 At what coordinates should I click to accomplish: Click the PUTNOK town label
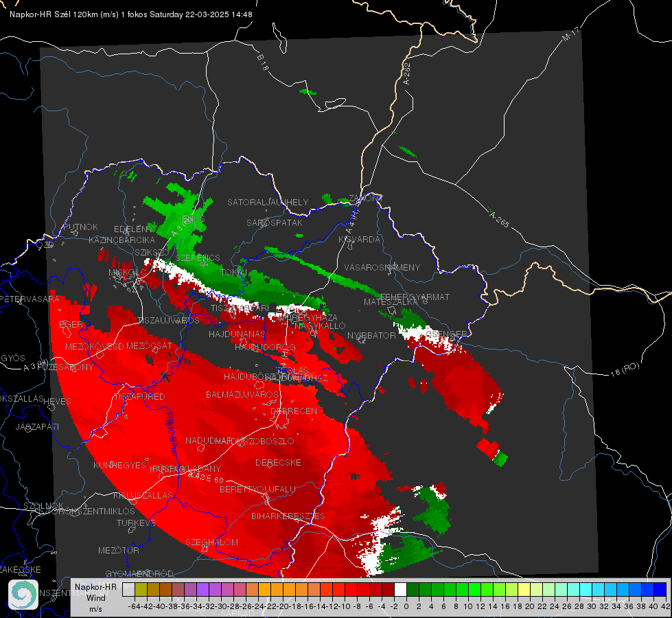point(80,227)
